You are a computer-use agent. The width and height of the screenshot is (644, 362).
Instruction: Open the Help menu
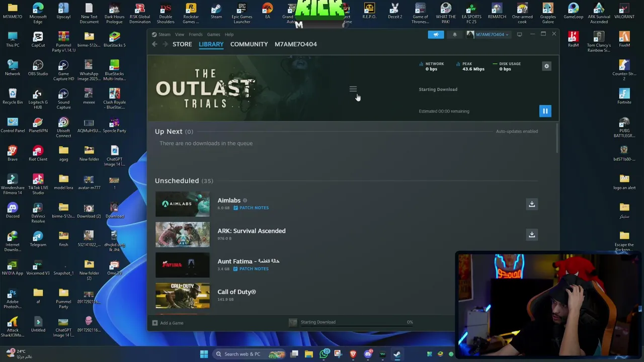pyautogui.click(x=229, y=34)
